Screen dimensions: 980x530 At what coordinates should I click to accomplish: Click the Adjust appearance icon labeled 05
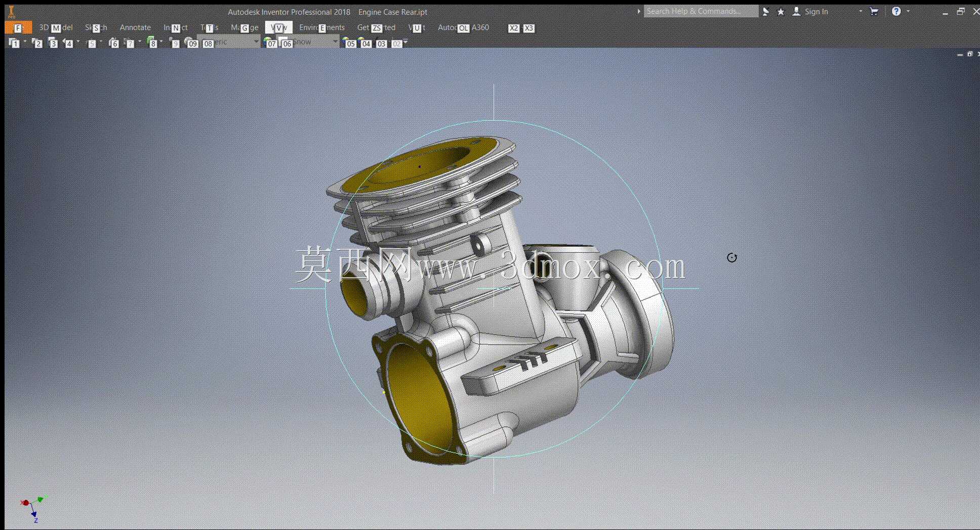point(349,42)
